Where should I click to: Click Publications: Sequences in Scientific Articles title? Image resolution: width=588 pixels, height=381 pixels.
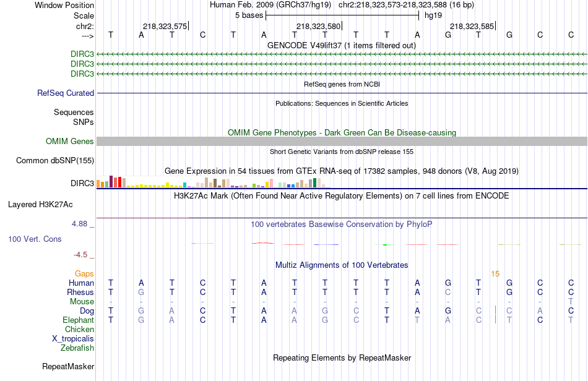pos(342,103)
